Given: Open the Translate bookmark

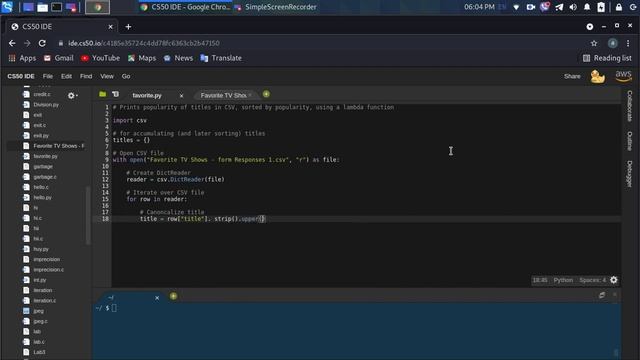Looking at the screenshot, I should pos(221,58).
